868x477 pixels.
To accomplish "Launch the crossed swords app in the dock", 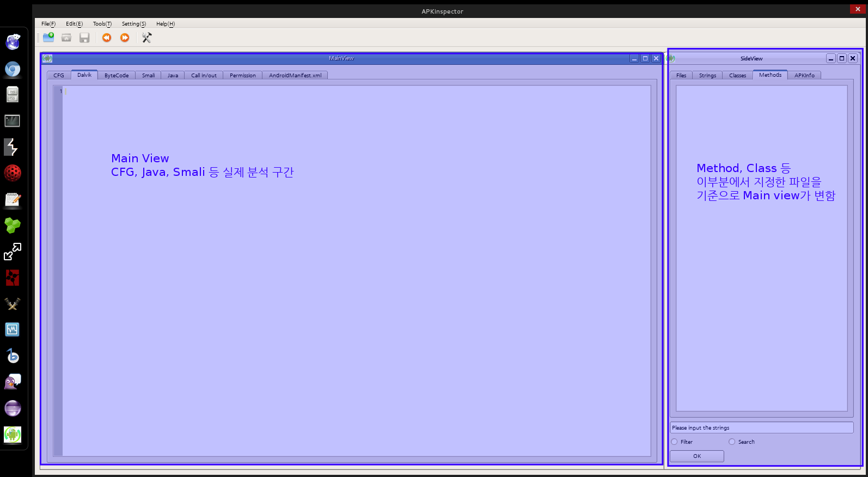I will [x=13, y=303].
